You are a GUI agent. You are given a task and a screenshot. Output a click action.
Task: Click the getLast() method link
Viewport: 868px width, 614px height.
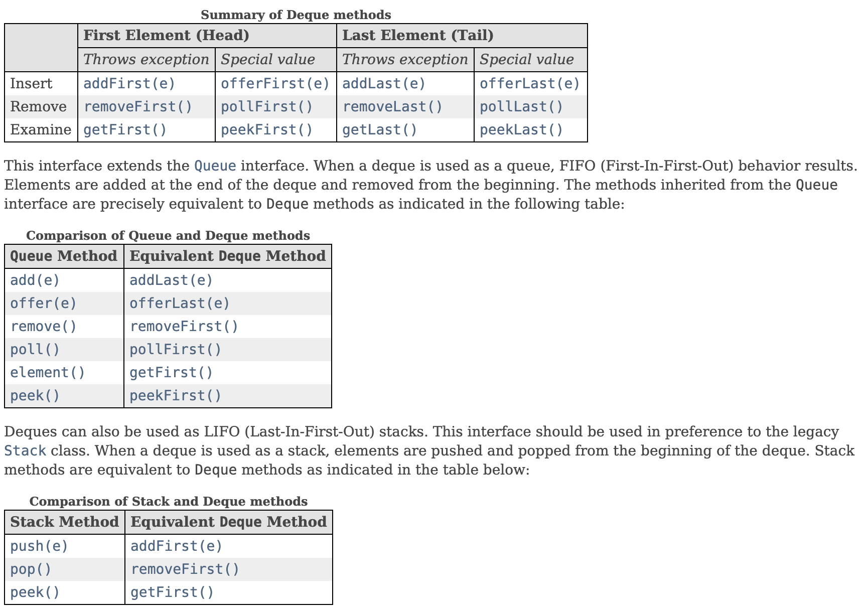pos(379,130)
